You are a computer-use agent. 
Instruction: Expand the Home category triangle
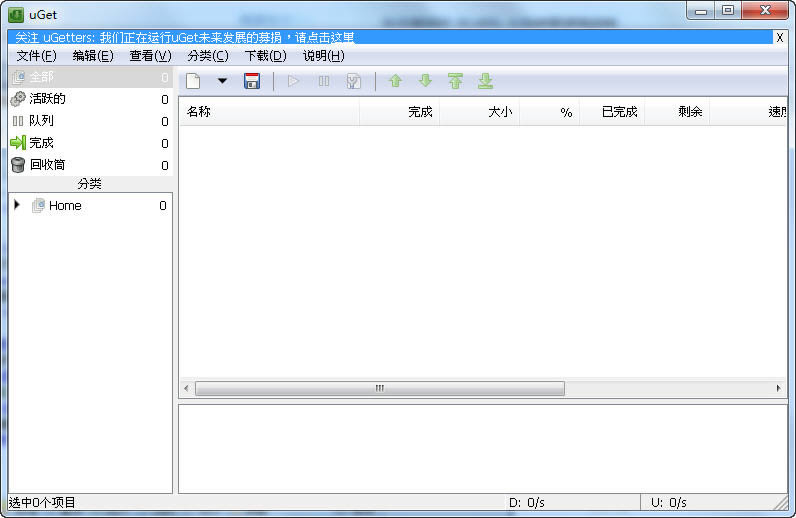click(17, 205)
